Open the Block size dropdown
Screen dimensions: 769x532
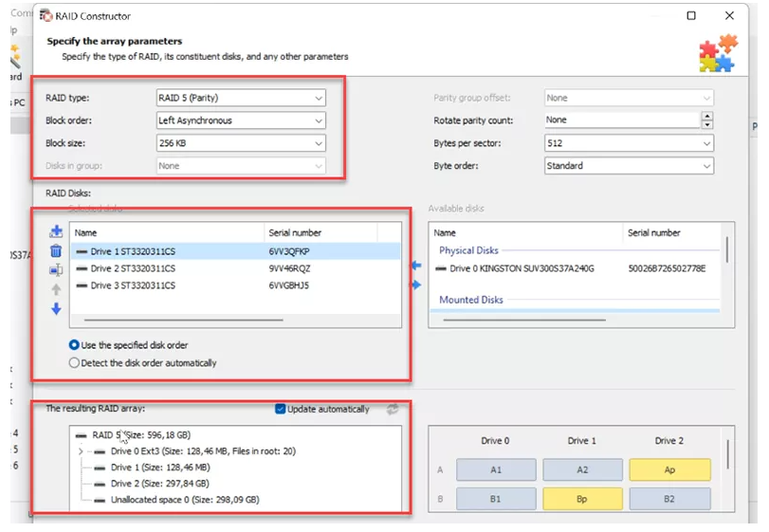tap(241, 143)
